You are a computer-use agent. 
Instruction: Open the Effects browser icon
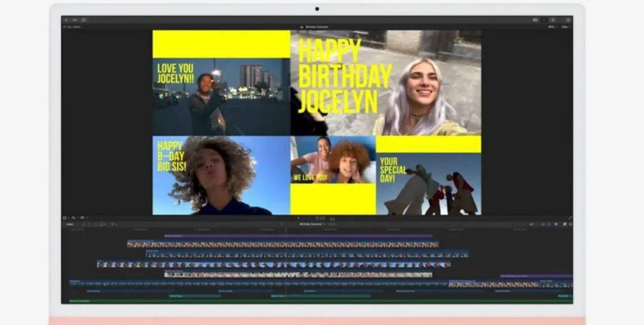click(563, 224)
